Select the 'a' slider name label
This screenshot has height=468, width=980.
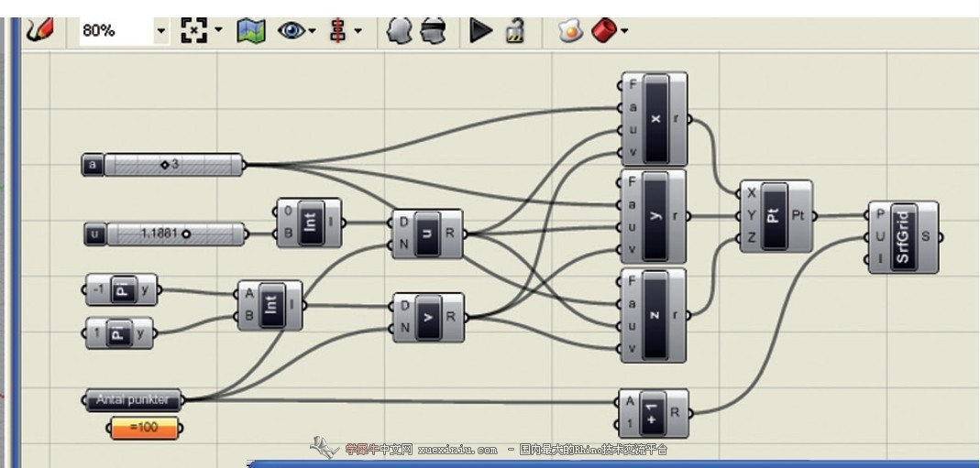(94, 165)
